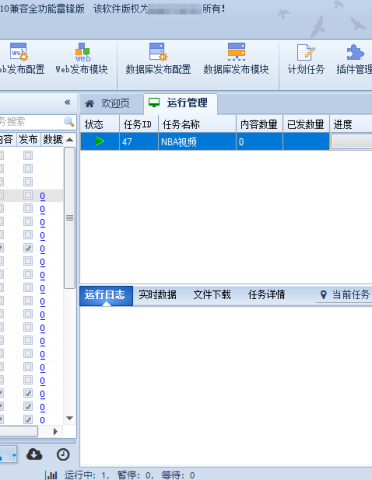Switch to the 欢迎页 tab
Screen dimensions: 372x480
(x=111, y=104)
